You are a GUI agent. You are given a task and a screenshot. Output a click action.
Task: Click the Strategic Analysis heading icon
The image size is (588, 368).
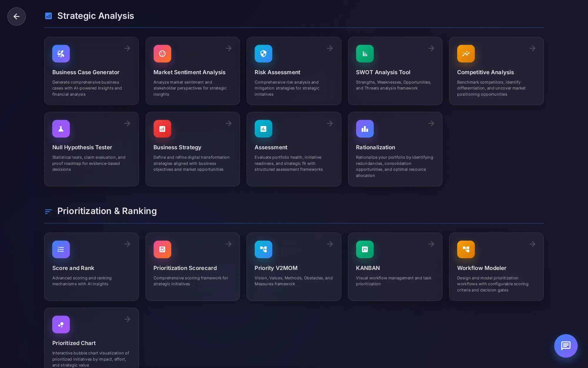tap(49, 16)
